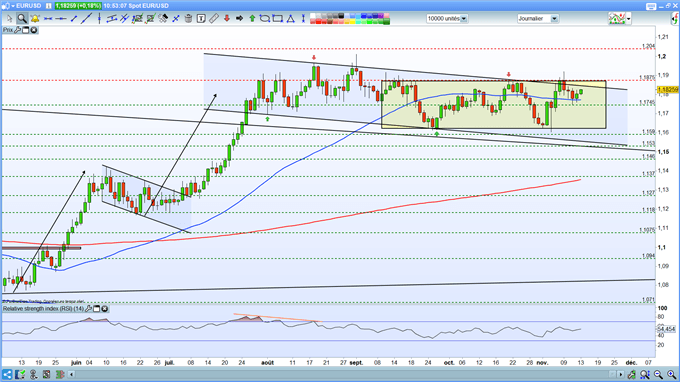680x382 pixels.
Task: Pick the purple color swatch
Action: [381, 16]
